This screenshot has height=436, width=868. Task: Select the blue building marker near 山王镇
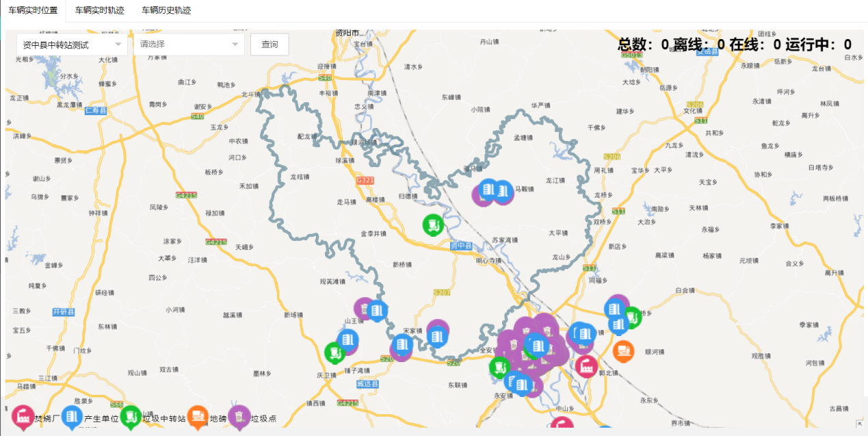click(x=376, y=310)
